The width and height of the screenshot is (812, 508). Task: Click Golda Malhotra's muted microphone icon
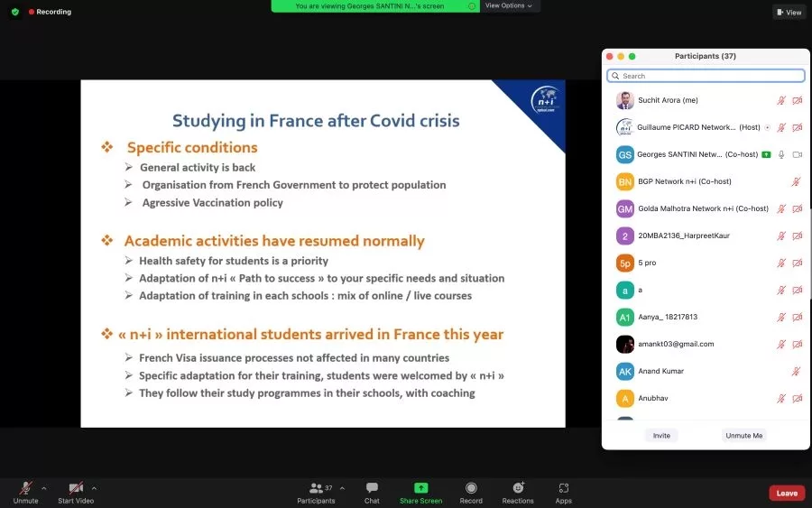click(781, 208)
